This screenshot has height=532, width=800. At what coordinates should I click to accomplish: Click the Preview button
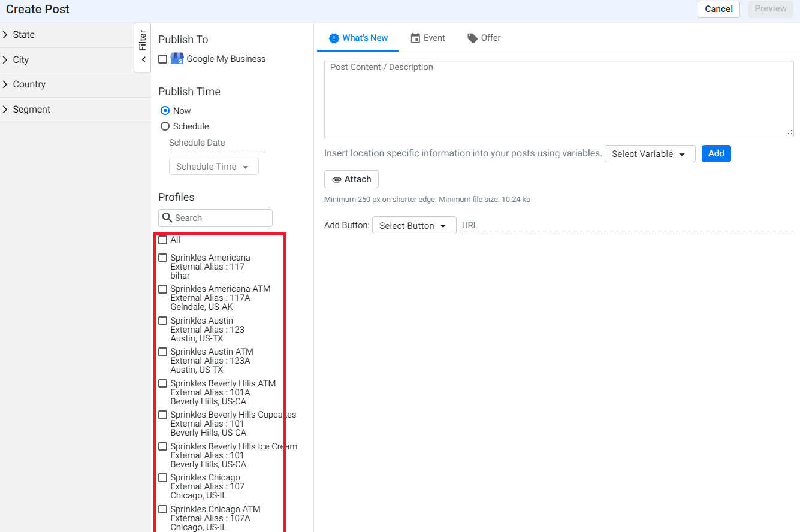click(771, 9)
